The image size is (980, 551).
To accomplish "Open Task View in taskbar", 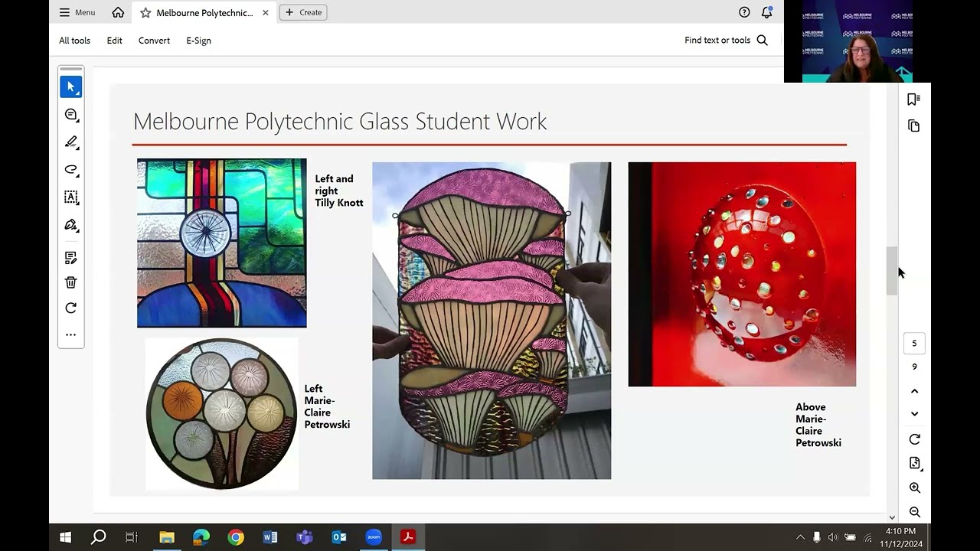I will pyautogui.click(x=131, y=537).
